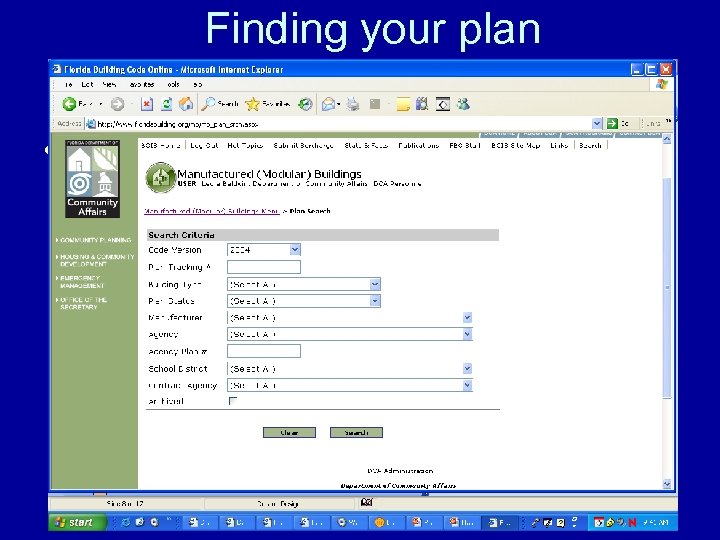Click the Office of the Secretary link
720x540 pixels.
[83, 303]
